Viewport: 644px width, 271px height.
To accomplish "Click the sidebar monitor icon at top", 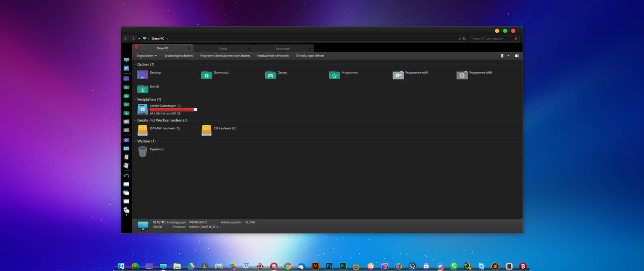I will [x=126, y=60].
